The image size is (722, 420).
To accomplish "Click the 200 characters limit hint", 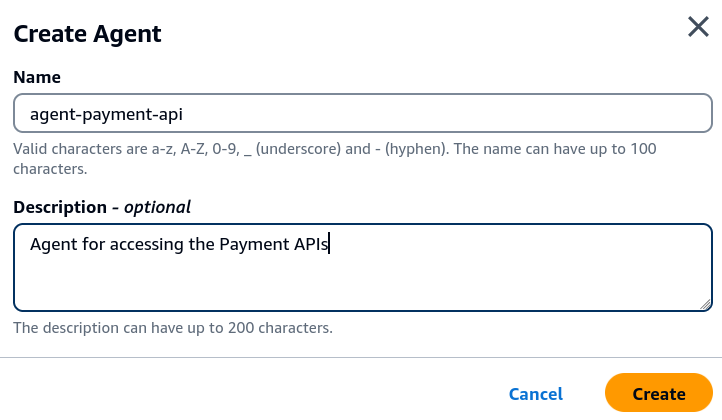I will (x=172, y=328).
